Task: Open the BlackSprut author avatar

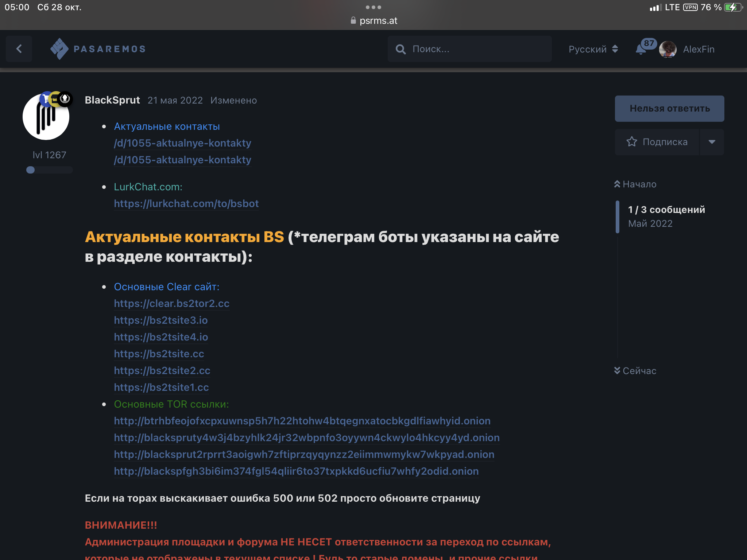Action: [46, 117]
